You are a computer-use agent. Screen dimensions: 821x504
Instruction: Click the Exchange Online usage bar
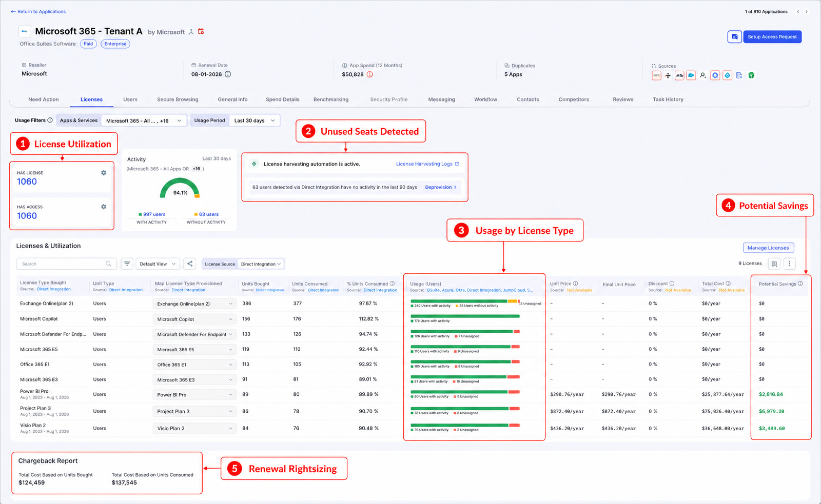tap(465, 301)
